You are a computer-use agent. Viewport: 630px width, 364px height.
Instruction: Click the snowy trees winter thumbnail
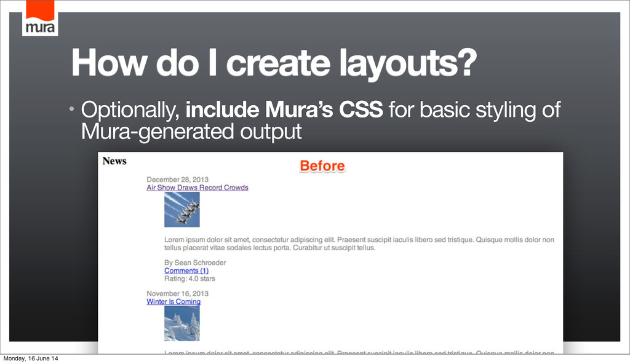182,323
